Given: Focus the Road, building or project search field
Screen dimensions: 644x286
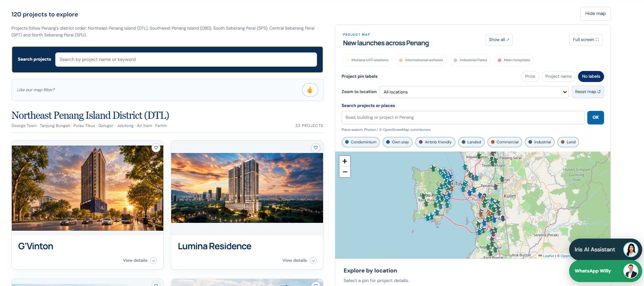Looking at the screenshot, I should pyautogui.click(x=463, y=117).
